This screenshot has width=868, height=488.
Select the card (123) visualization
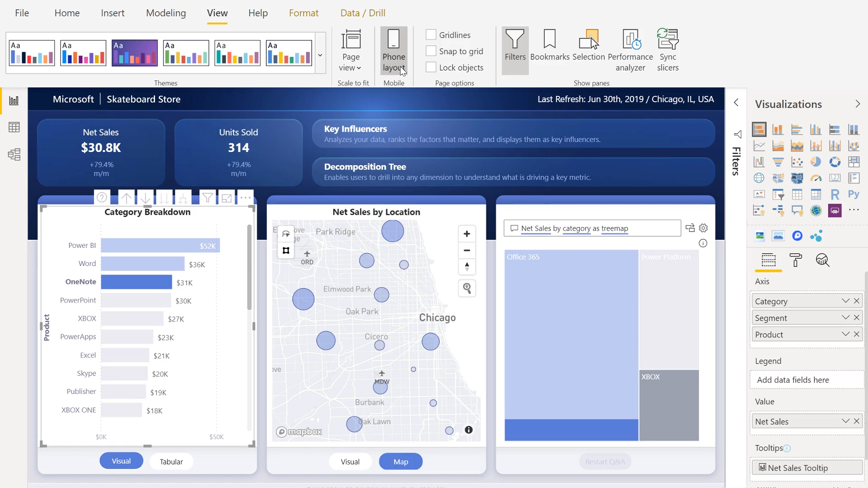tap(835, 178)
